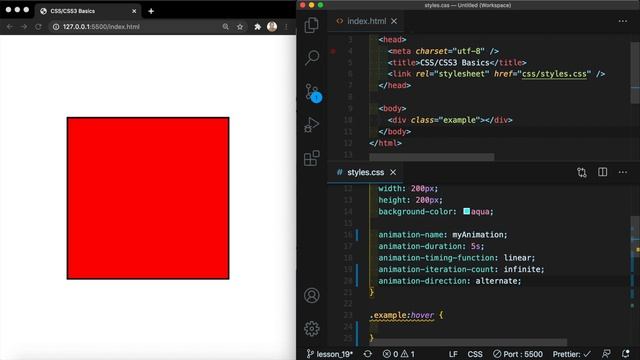Click the breakpoint dot on line 4
The height and width of the screenshot is (360, 640).
pos(333,51)
